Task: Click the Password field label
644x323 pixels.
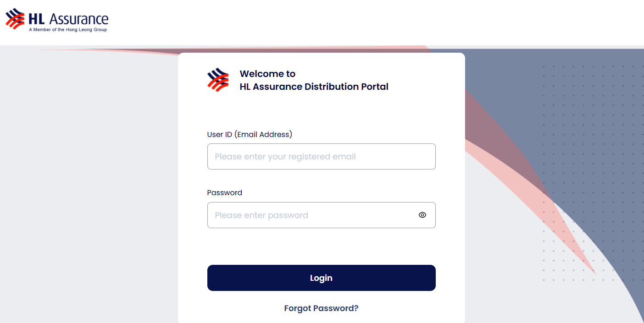Action: [x=224, y=192]
